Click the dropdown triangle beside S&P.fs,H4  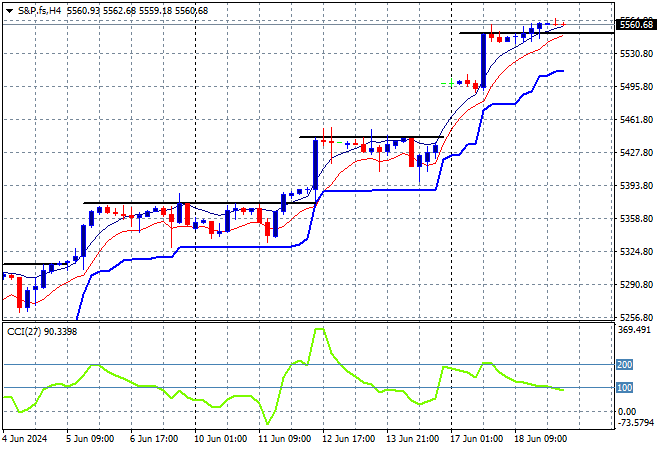point(9,11)
